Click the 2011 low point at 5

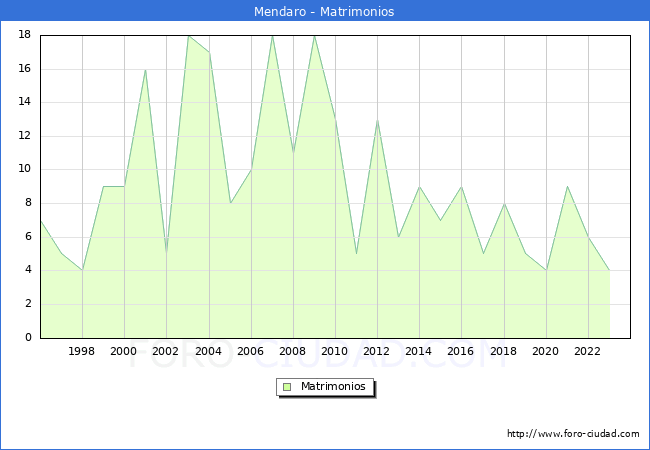click(x=357, y=254)
